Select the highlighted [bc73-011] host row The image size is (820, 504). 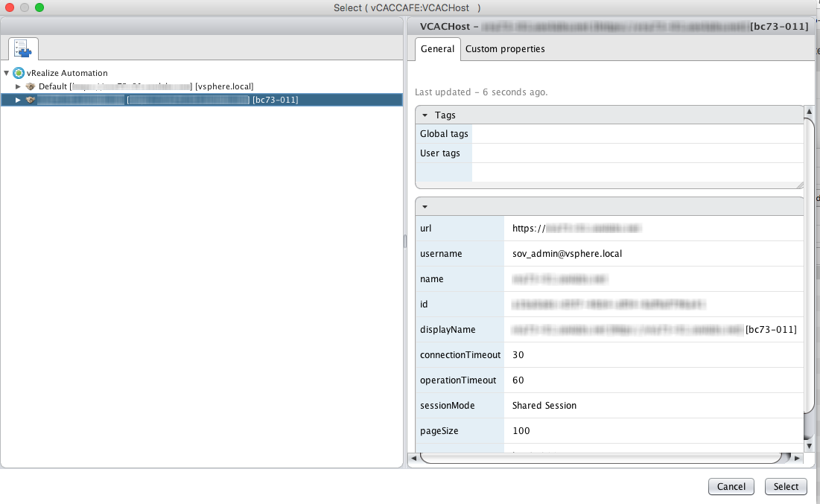[x=202, y=100]
